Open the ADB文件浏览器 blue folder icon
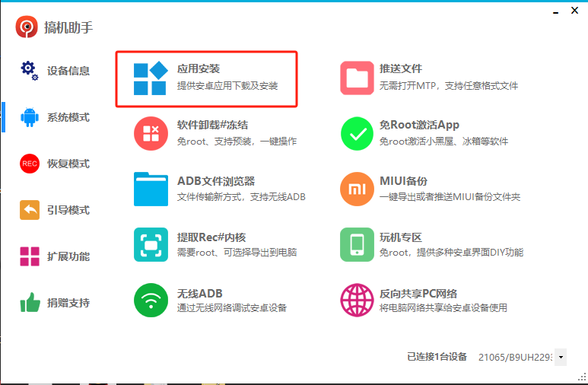Viewport: 588px width, 385px height. (x=150, y=189)
